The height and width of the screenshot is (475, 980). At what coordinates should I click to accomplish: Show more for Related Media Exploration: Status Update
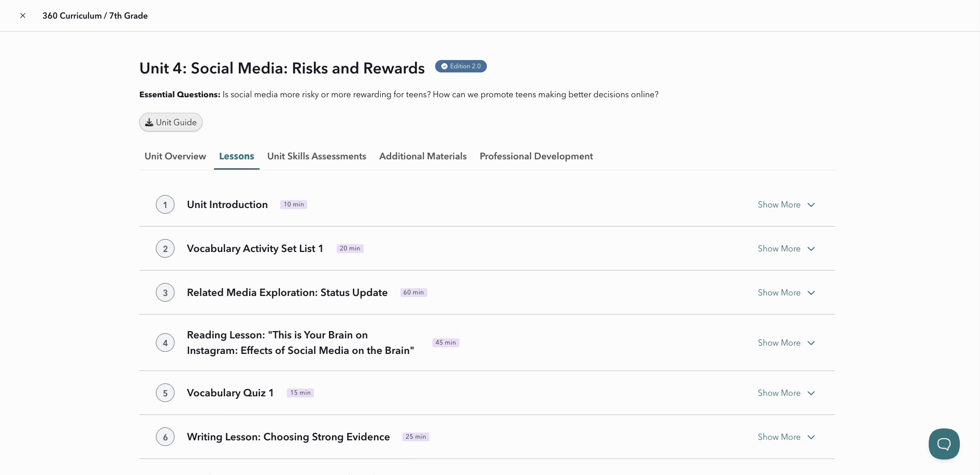click(786, 293)
